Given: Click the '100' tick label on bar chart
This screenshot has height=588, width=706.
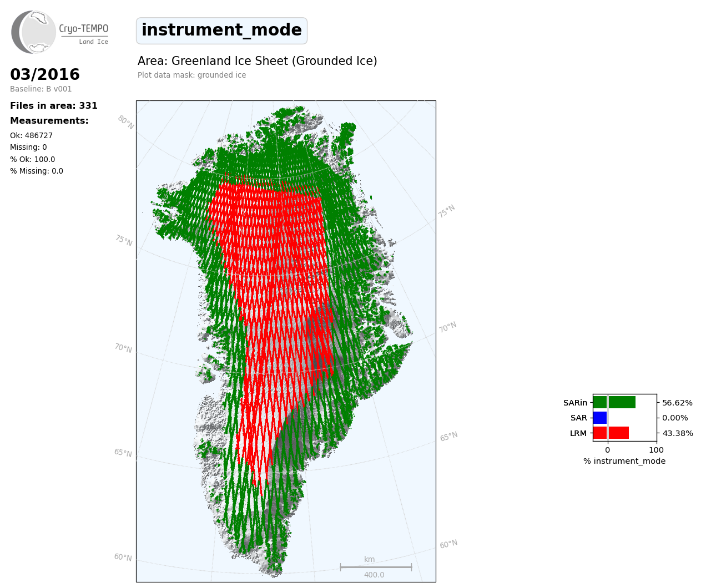Looking at the screenshot, I should coord(657,450).
